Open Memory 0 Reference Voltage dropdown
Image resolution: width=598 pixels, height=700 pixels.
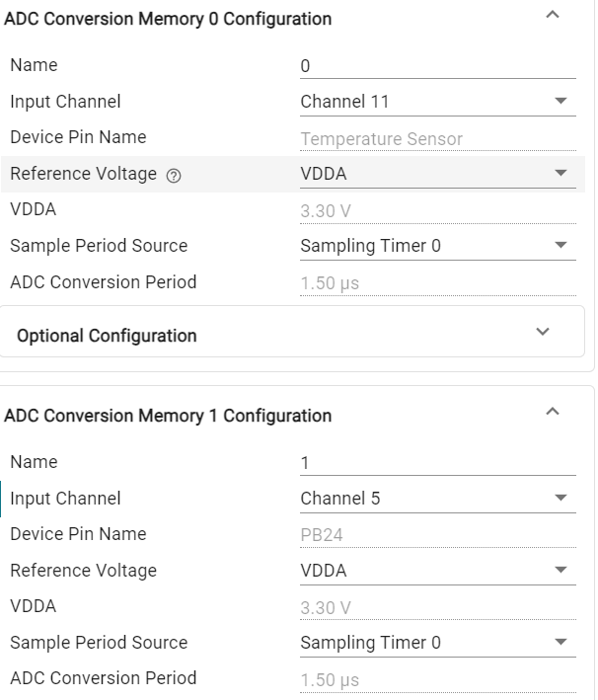(x=436, y=174)
